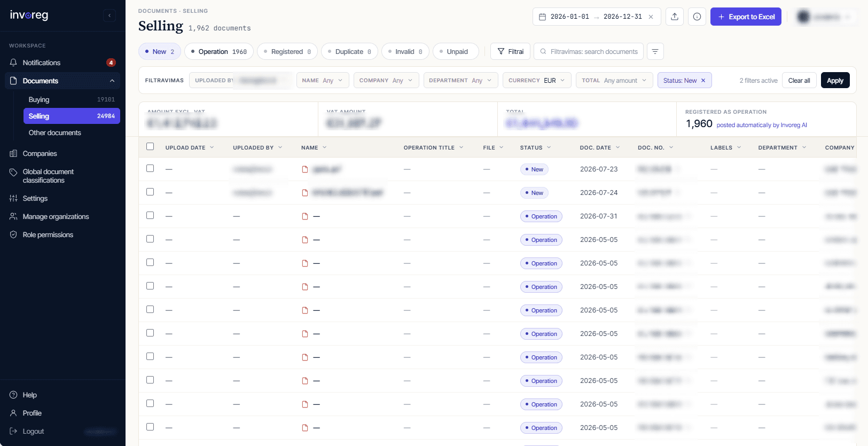Click the file icon in the 2026-07-23 row

click(305, 169)
